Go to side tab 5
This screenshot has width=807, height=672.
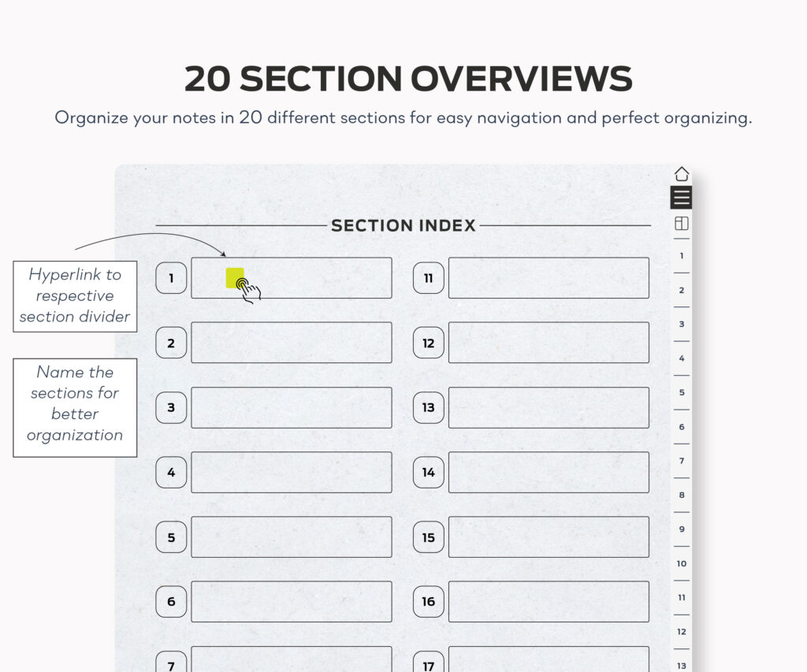pyautogui.click(x=682, y=392)
